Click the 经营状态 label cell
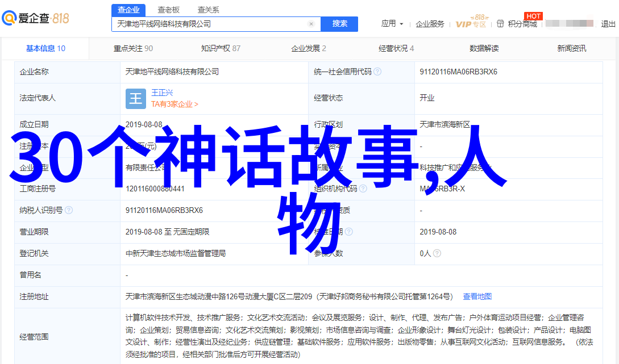619x364 pixels. (x=361, y=99)
